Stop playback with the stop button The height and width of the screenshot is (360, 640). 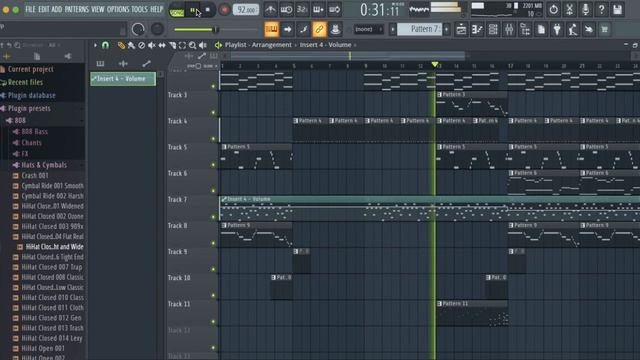[x=207, y=10]
